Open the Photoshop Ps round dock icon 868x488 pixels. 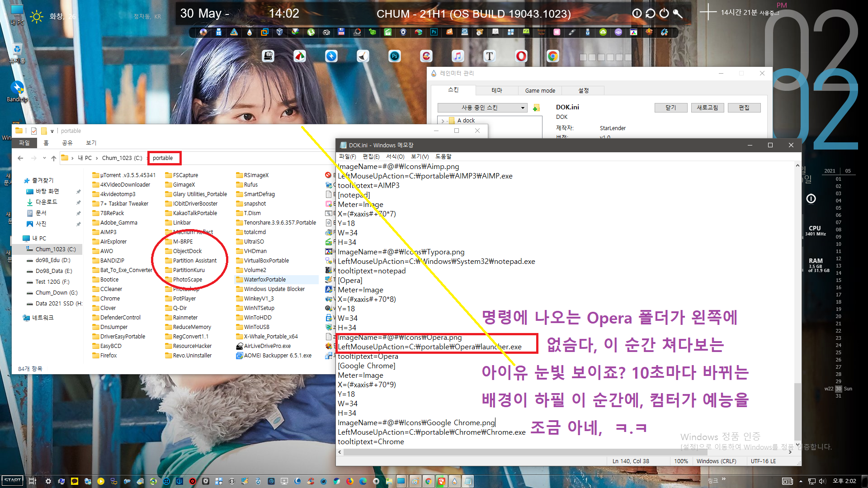pyautogui.click(x=394, y=56)
